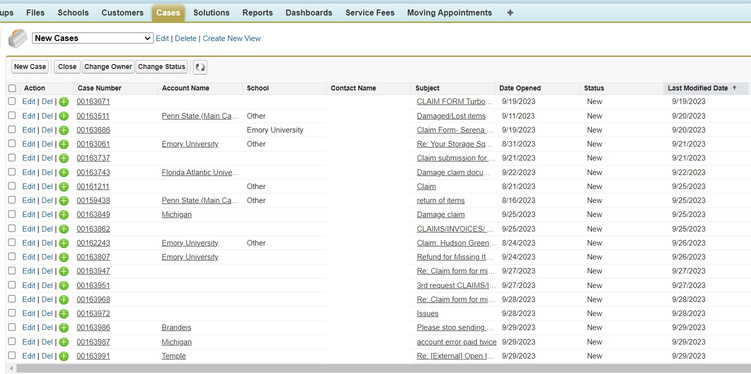Switch to the Dashboards tab
Viewport: 751px width, 374px height.
pos(309,13)
